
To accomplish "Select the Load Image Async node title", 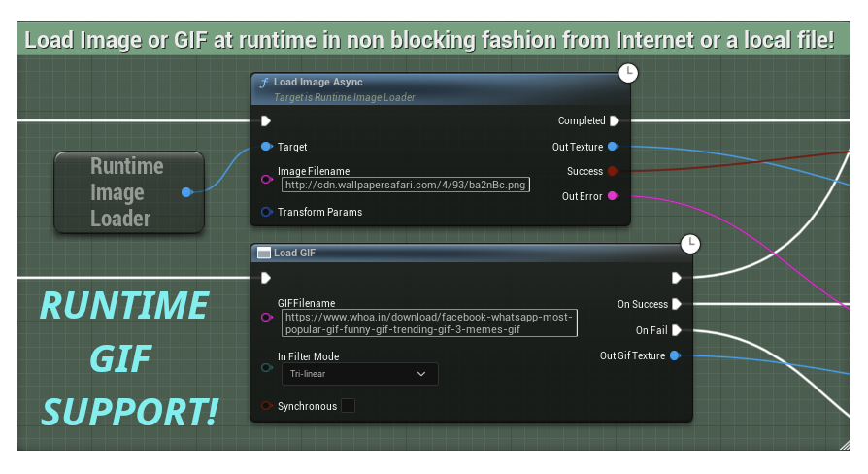I will [317, 82].
